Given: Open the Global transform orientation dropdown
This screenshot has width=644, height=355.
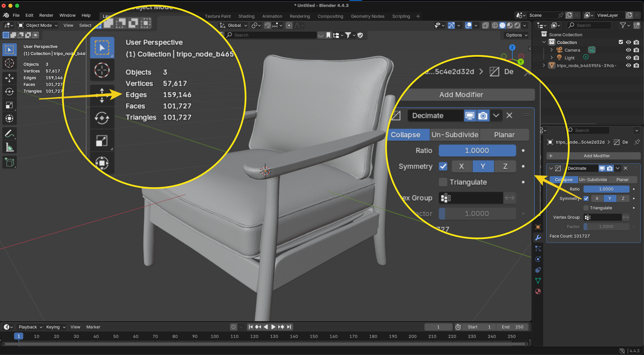Looking at the screenshot, I should (234, 26).
